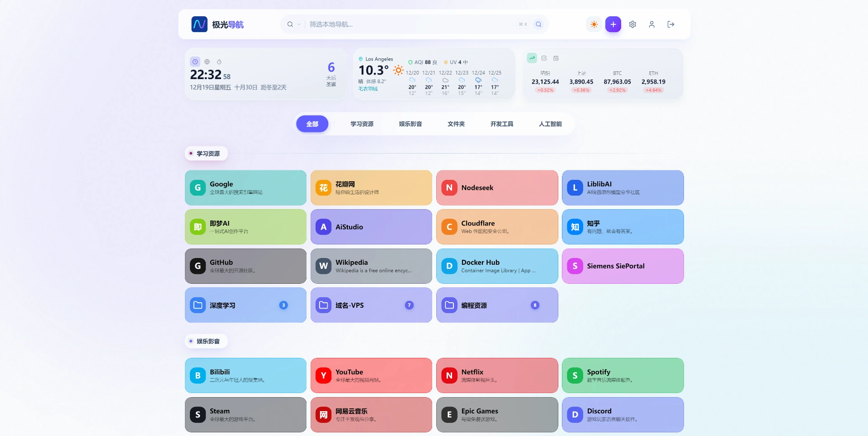
Task: Expand the 域名-VPS folder
Action: (371, 305)
